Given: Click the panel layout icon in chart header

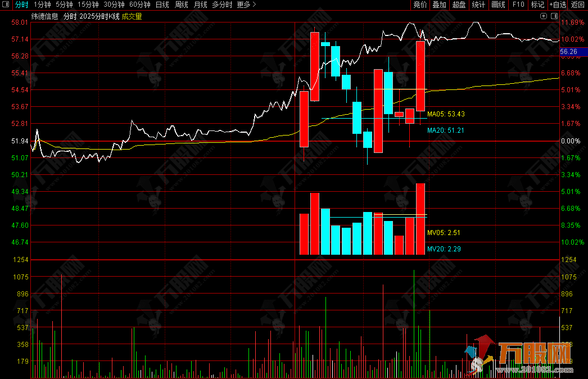Looking at the screenshot, I should [554, 16].
